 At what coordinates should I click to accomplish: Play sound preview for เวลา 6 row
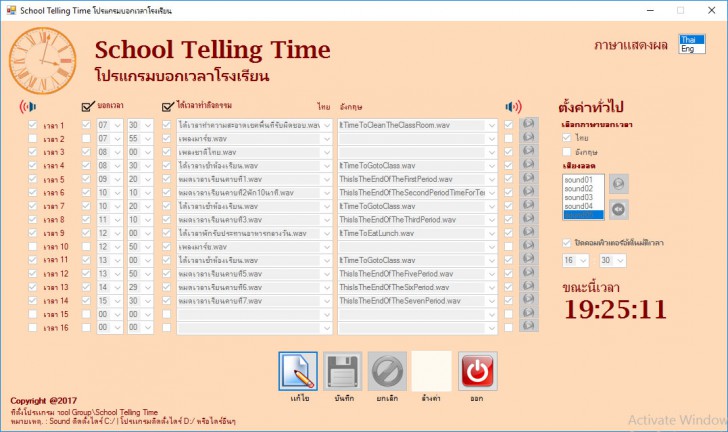tap(528, 191)
